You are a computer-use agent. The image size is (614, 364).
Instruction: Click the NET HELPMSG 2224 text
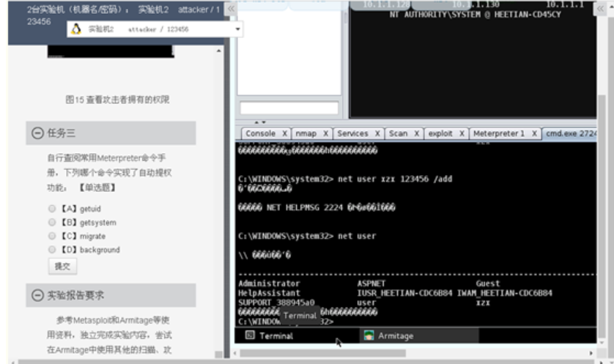click(x=305, y=207)
